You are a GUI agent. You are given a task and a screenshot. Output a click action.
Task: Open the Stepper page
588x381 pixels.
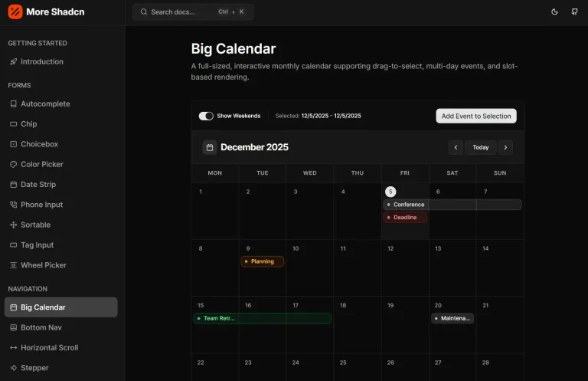click(61, 368)
